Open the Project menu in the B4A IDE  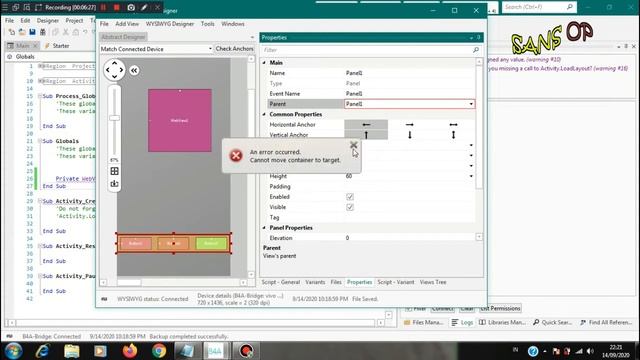pyautogui.click(x=74, y=20)
